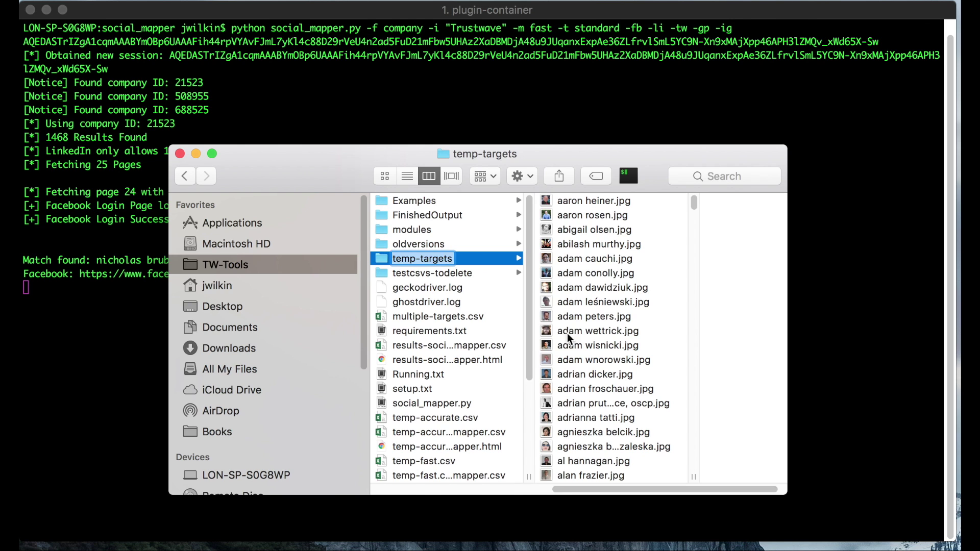980x551 pixels.
Task: Switch to cover flow view
Action: [451, 176]
